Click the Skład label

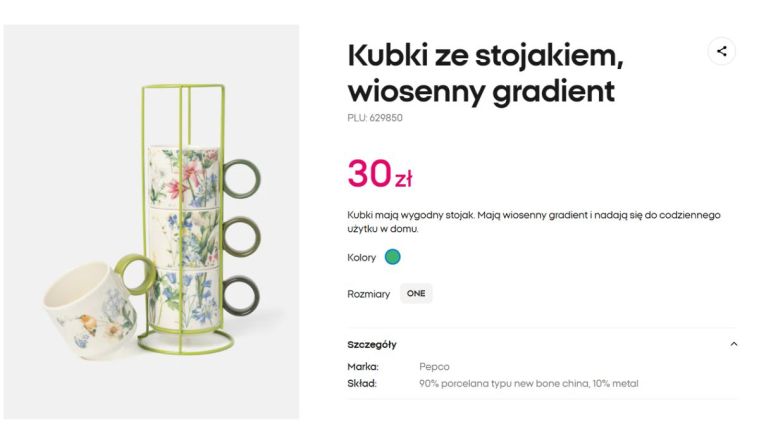(x=362, y=384)
